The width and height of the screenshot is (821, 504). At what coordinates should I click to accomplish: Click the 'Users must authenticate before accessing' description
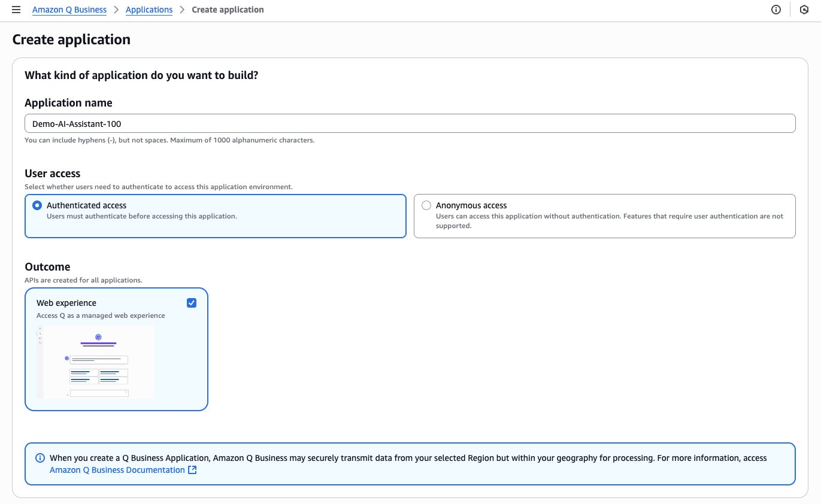(142, 216)
